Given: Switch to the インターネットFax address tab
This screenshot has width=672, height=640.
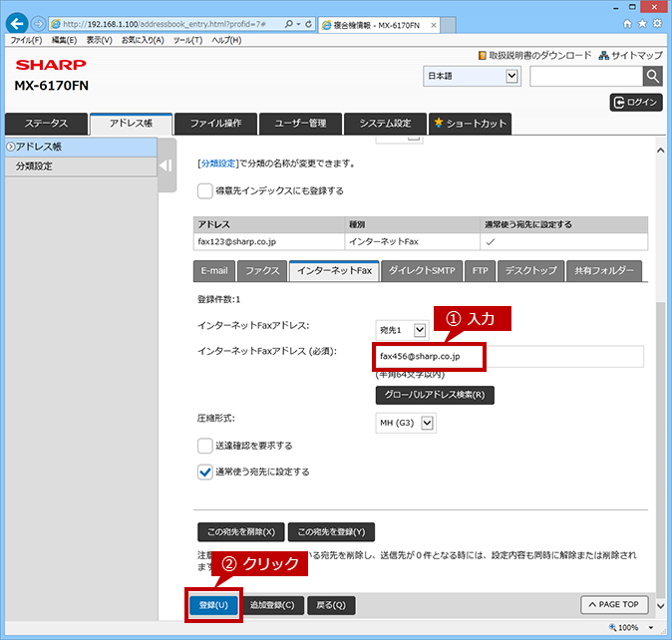Looking at the screenshot, I should tap(334, 271).
